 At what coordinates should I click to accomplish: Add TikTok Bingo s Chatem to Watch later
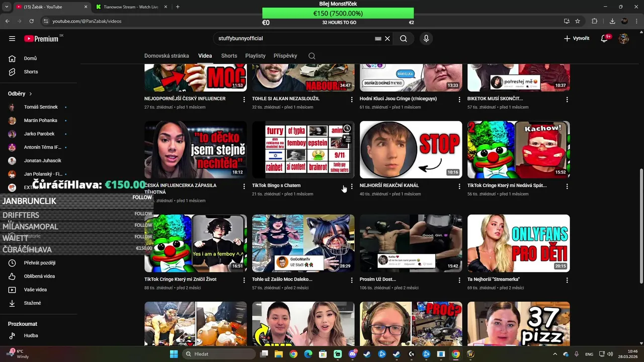(x=347, y=129)
